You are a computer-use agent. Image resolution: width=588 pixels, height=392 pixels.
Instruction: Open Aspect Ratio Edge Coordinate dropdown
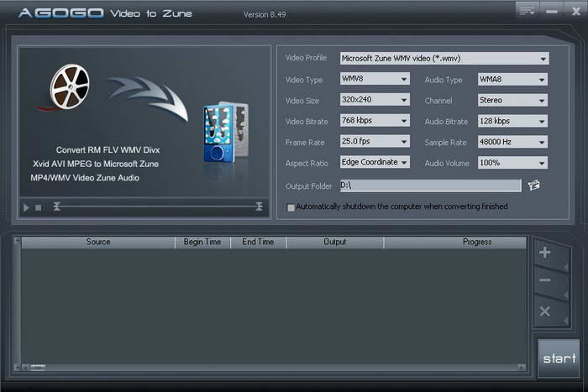(x=375, y=162)
